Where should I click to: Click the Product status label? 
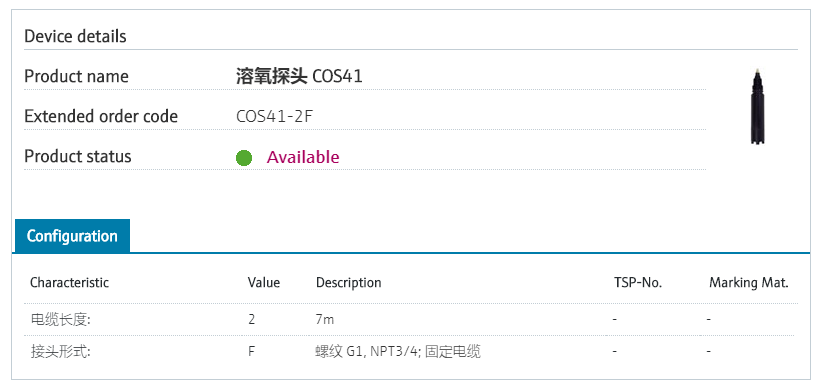coord(78,156)
